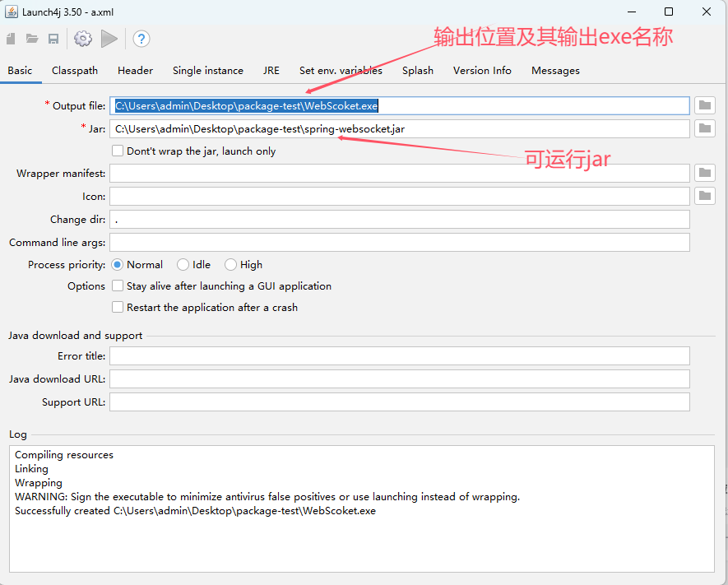Click into the Output file field

tap(400, 106)
